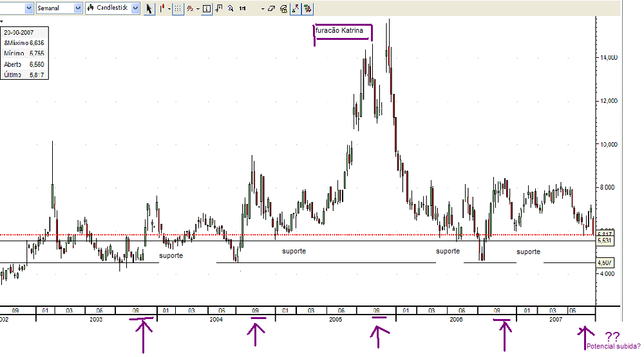Click year 2006 on time axis
This screenshot has width=644, height=357.
coord(456,319)
